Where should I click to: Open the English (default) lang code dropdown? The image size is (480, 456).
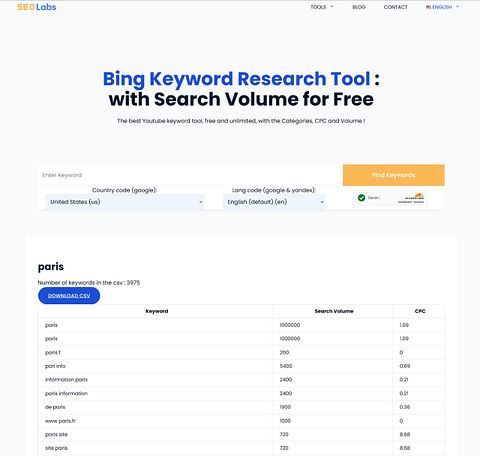(x=274, y=202)
